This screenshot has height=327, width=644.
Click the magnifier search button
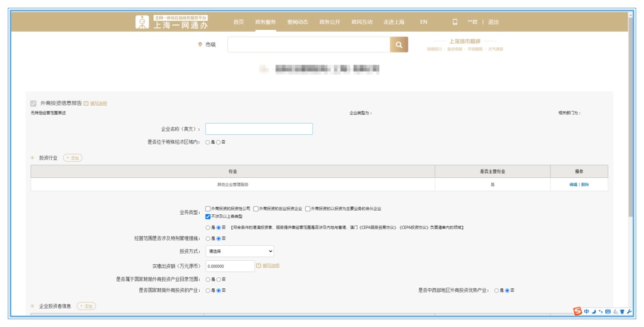(x=399, y=44)
